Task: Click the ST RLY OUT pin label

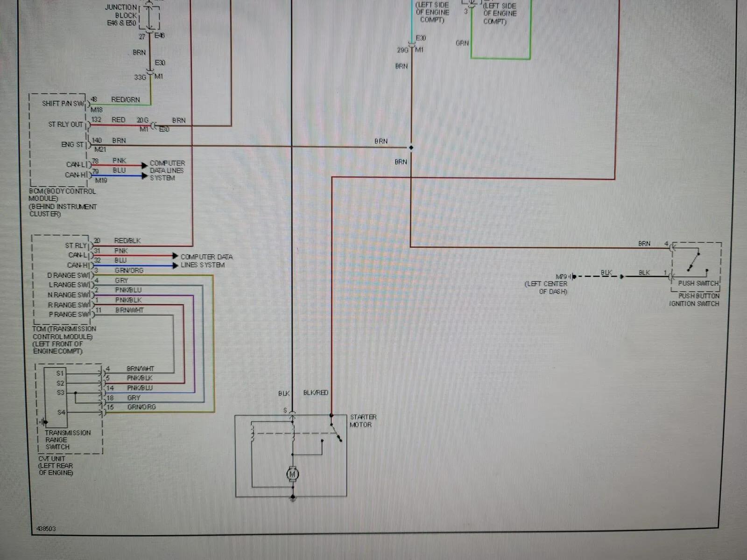Action: coord(66,125)
